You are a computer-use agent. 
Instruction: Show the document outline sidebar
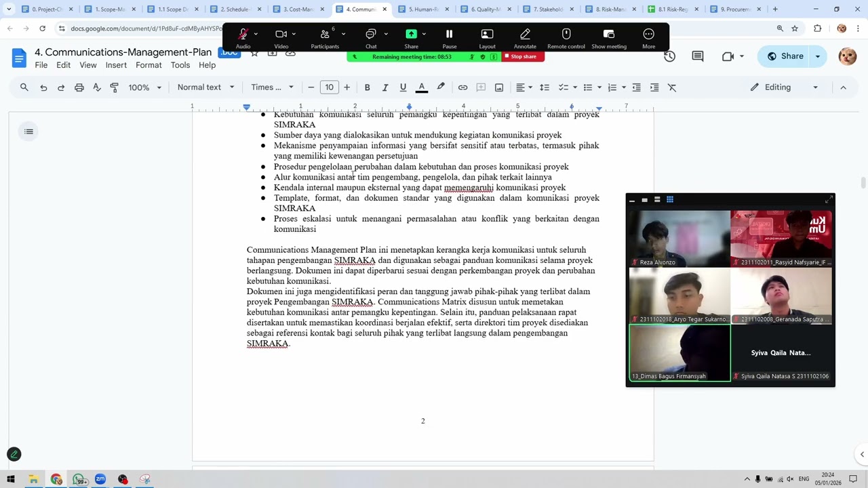[28, 131]
